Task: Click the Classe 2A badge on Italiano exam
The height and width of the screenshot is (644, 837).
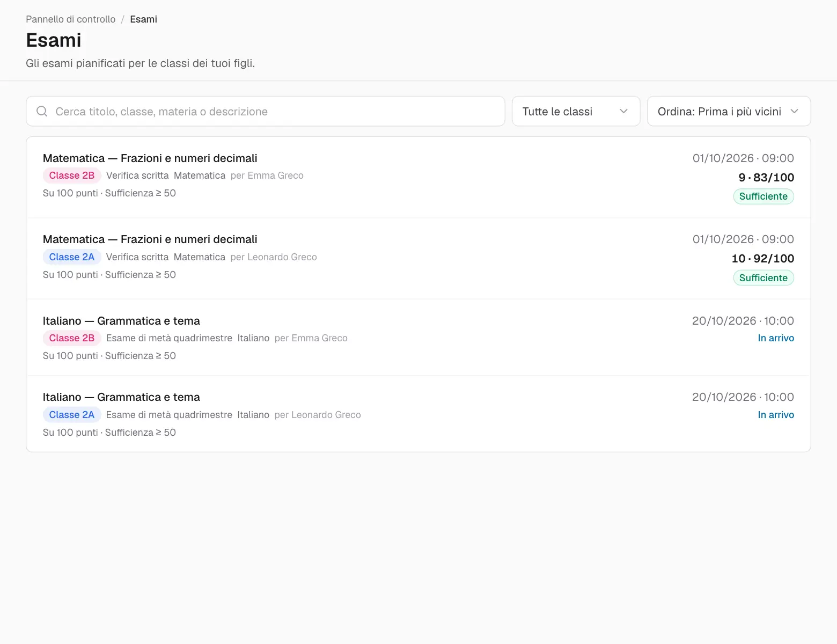Action: [72, 415]
